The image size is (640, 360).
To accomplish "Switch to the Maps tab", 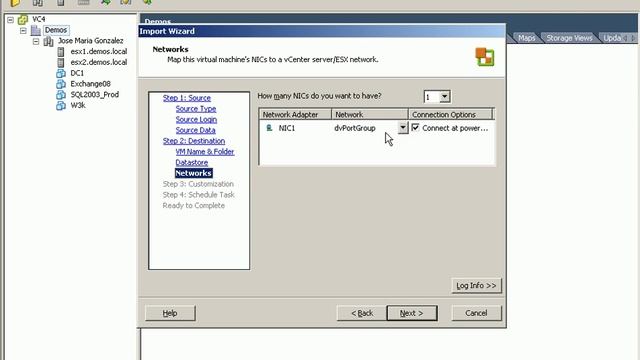I will pos(527,38).
